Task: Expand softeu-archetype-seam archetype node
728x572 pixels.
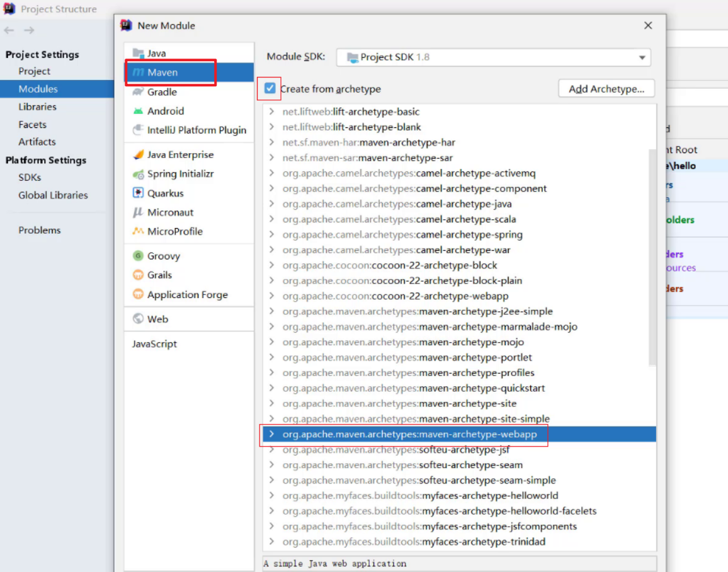Action: [x=271, y=464]
